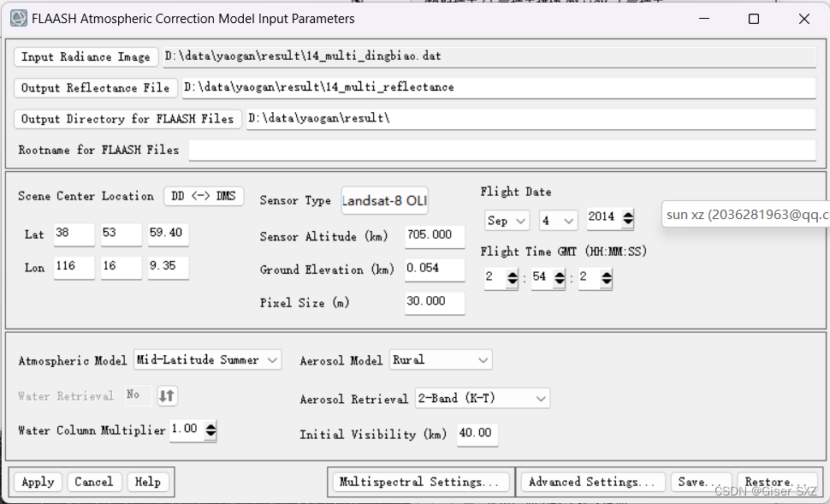830x504 pixels.
Task: Click the Lat degrees field showing 38
Action: pos(74,234)
